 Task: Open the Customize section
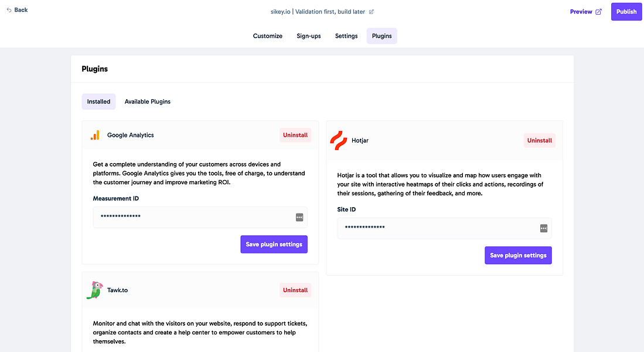pos(267,36)
